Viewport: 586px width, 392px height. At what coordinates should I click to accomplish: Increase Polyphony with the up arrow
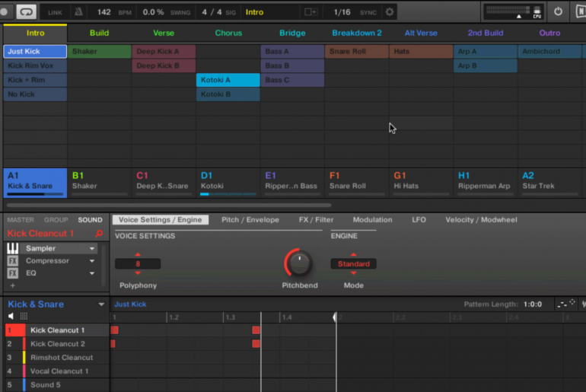click(138, 254)
